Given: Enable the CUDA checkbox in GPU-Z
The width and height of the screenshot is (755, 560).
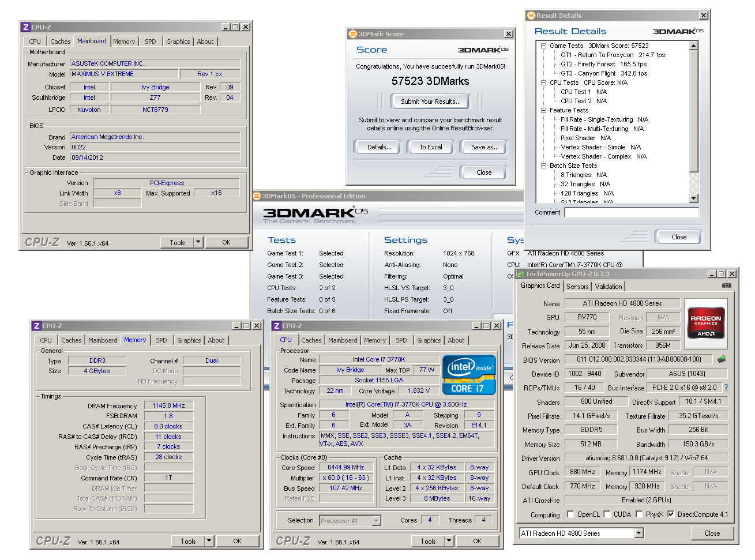Looking at the screenshot, I should click(x=607, y=514).
